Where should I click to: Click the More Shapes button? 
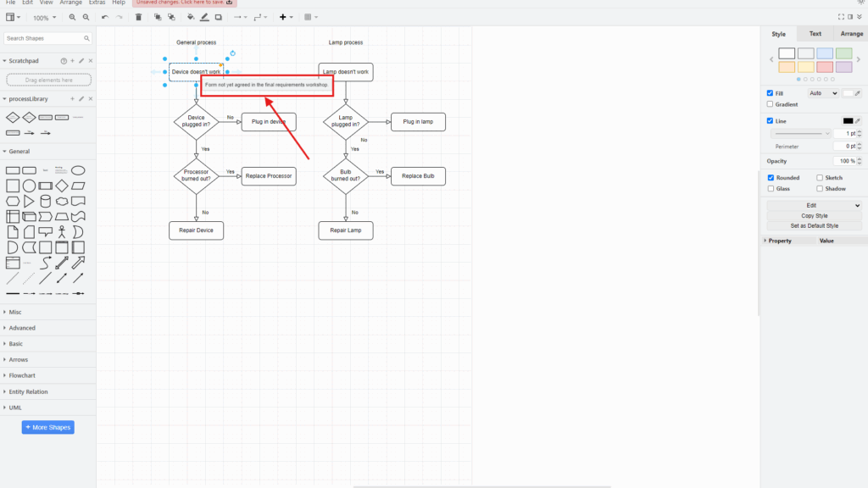pyautogui.click(x=47, y=427)
